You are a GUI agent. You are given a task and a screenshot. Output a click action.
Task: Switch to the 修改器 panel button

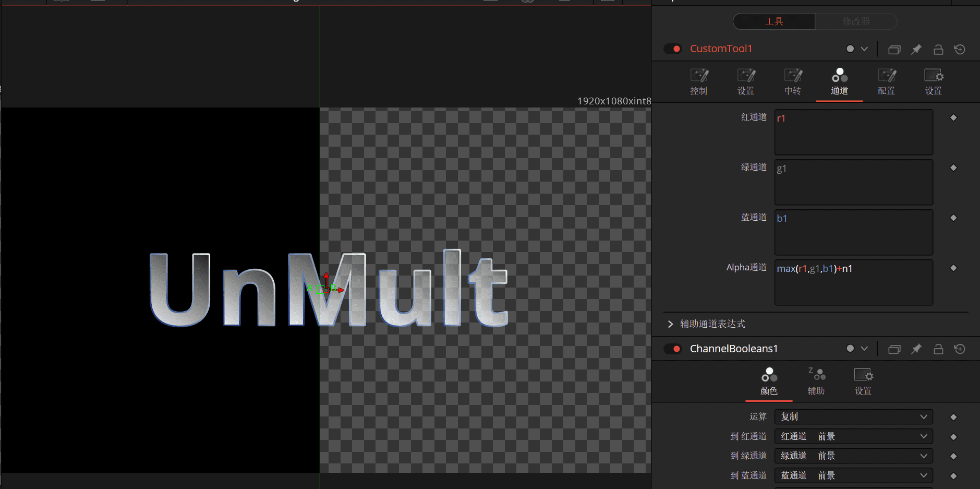[x=856, y=21]
